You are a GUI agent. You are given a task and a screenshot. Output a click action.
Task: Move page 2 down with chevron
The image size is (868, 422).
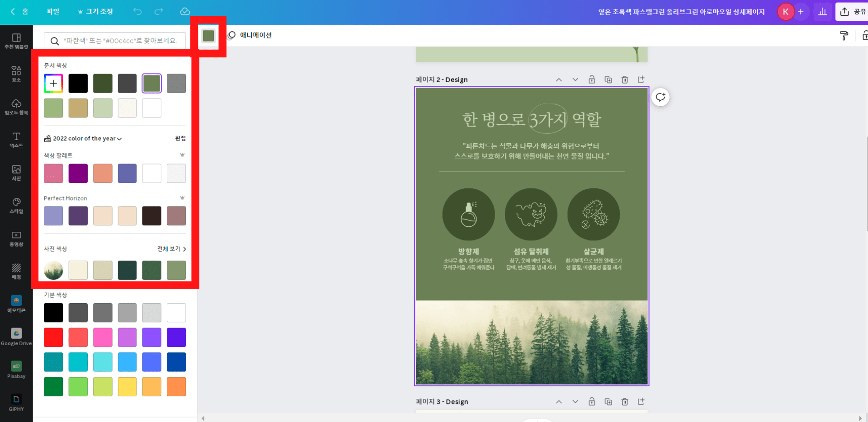(575, 80)
